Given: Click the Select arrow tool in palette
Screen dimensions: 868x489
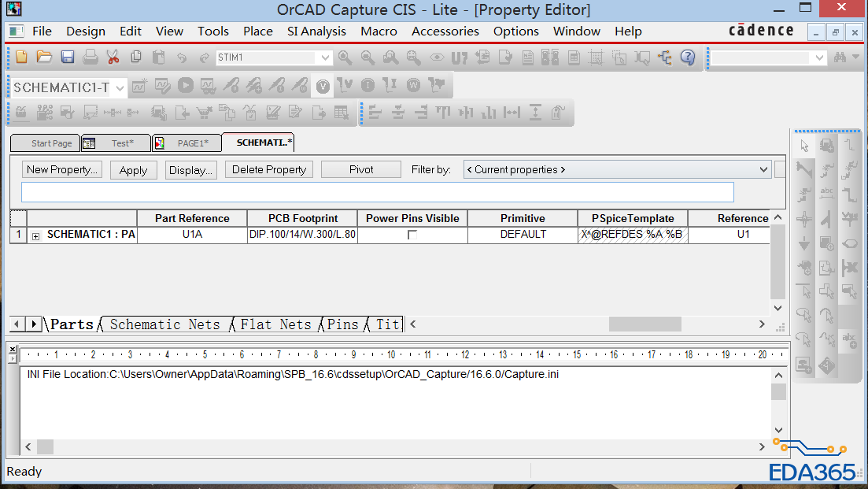Looking at the screenshot, I should [804, 146].
